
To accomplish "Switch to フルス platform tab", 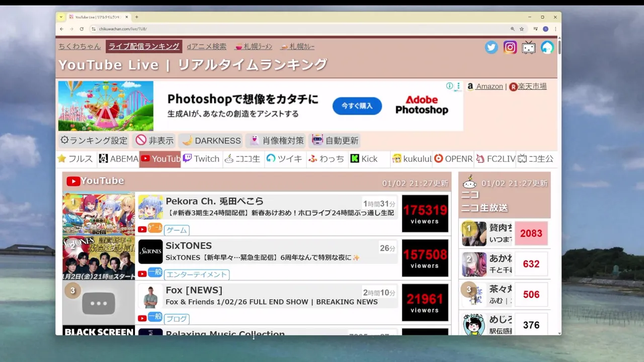I will [76, 159].
